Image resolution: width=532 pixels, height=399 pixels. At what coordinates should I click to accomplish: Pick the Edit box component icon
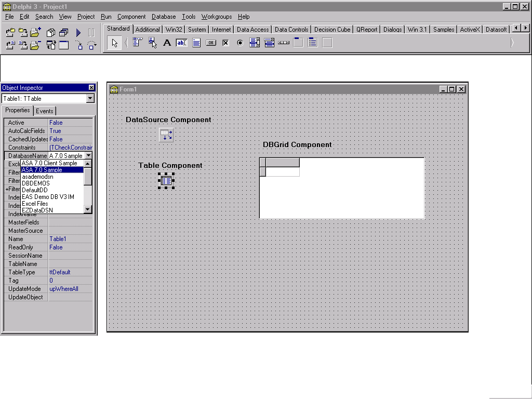click(181, 43)
